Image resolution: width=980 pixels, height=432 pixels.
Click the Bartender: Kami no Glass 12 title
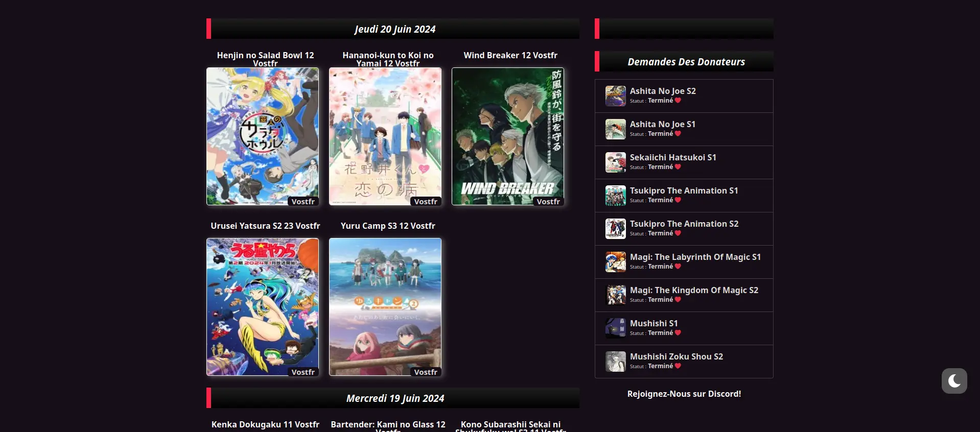click(388, 426)
